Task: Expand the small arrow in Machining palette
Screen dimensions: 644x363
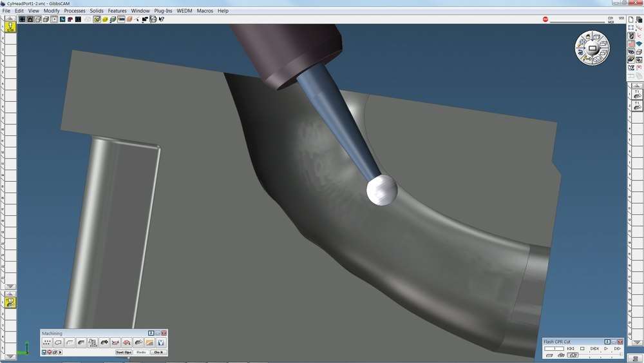Action: point(61,353)
